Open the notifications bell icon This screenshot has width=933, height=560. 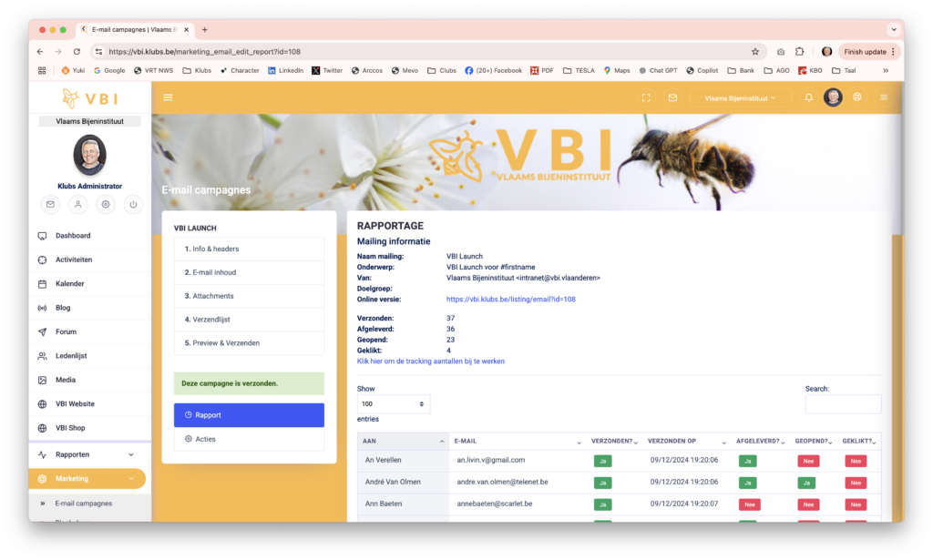(x=808, y=97)
